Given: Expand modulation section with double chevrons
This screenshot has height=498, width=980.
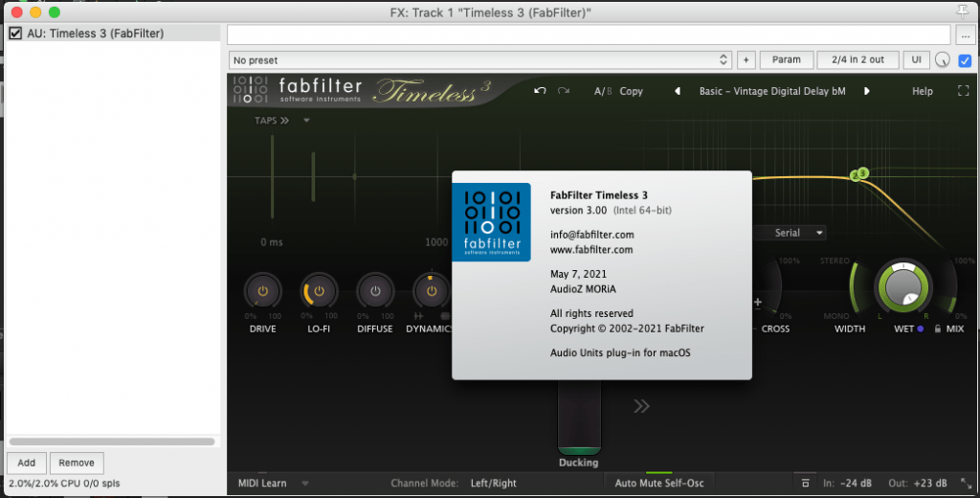Looking at the screenshot, I should point(641,406).
